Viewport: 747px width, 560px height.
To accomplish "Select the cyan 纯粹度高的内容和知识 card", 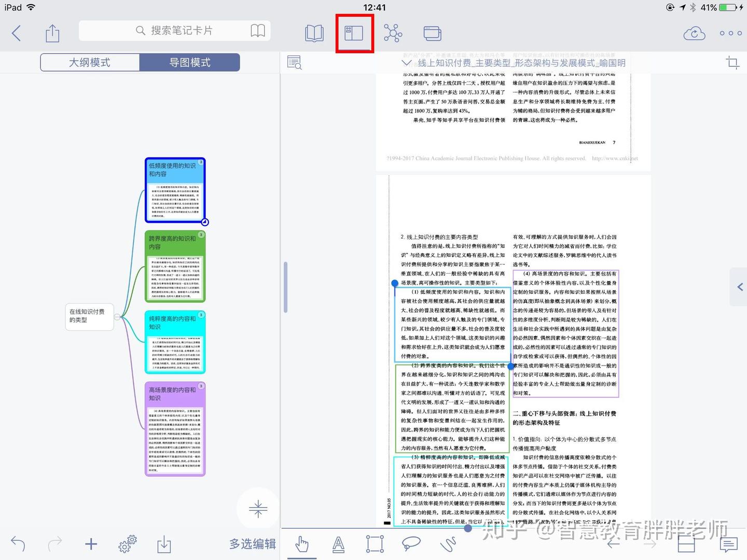I will [175, 342].
